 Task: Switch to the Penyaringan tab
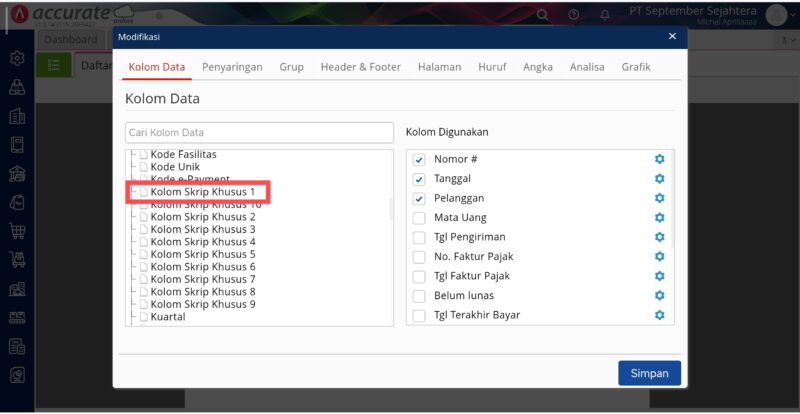tap(232, 67)
